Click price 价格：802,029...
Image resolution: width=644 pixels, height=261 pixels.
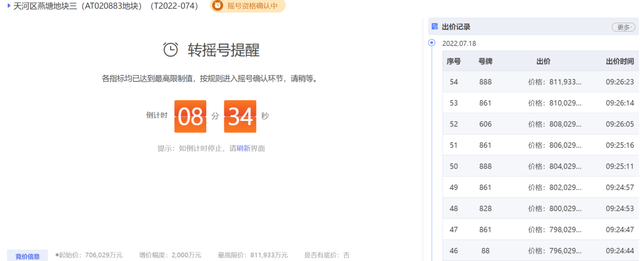tap(555, 188)
